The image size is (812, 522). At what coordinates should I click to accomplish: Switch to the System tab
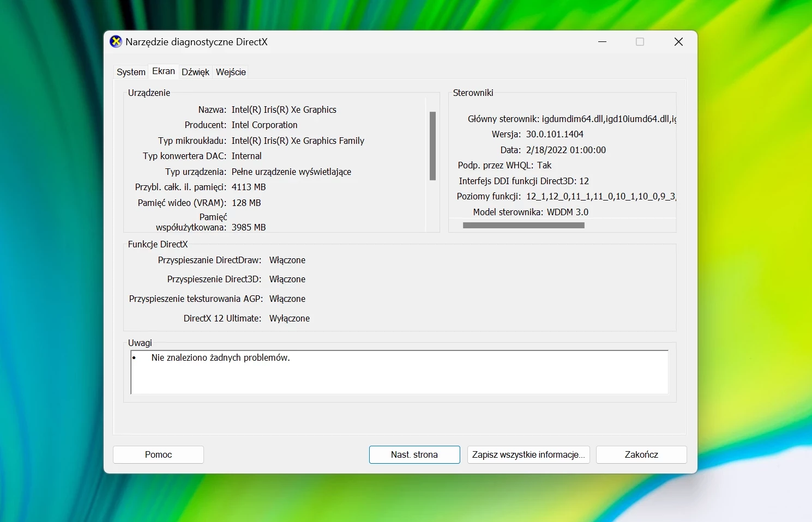click(131, 72)
